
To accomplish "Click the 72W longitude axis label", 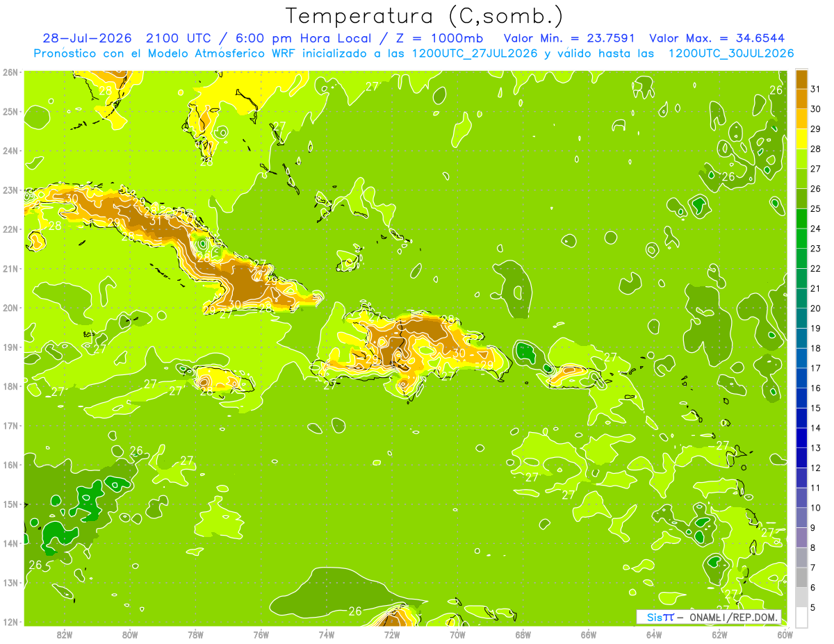I will point(392,634).
